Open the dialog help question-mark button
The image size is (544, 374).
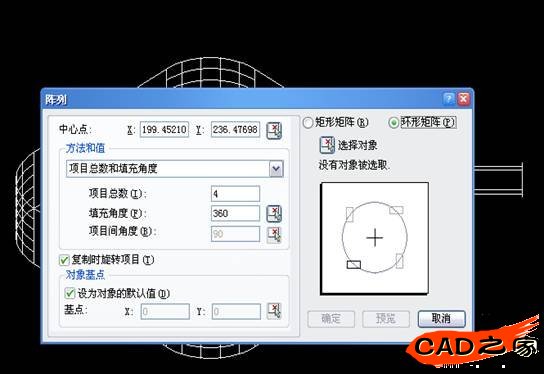pyautogui.click(x=449, y=99)
